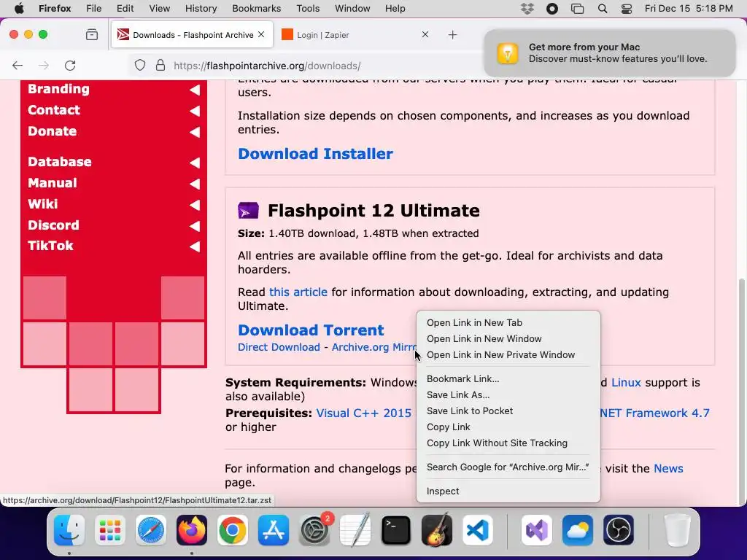Click the Download Torrent link
The width and height of the screenshot is (747, 560).
pyautogui.click(x=311, y=330)
